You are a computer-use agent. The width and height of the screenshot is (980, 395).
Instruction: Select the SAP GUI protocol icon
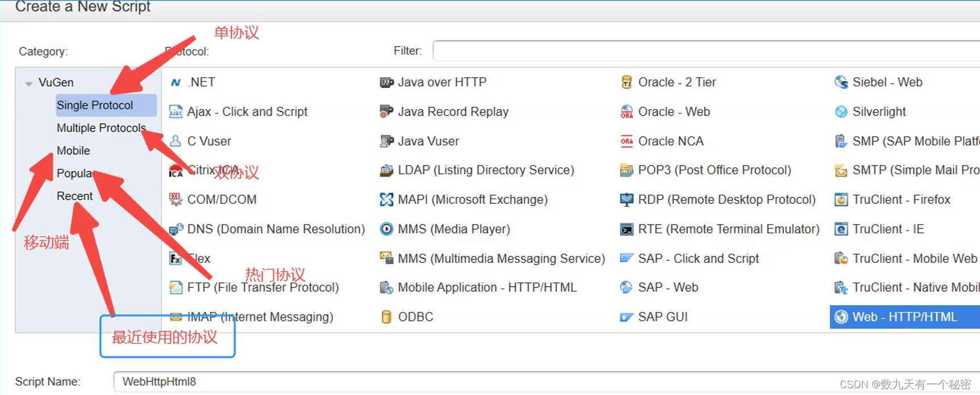626,317
